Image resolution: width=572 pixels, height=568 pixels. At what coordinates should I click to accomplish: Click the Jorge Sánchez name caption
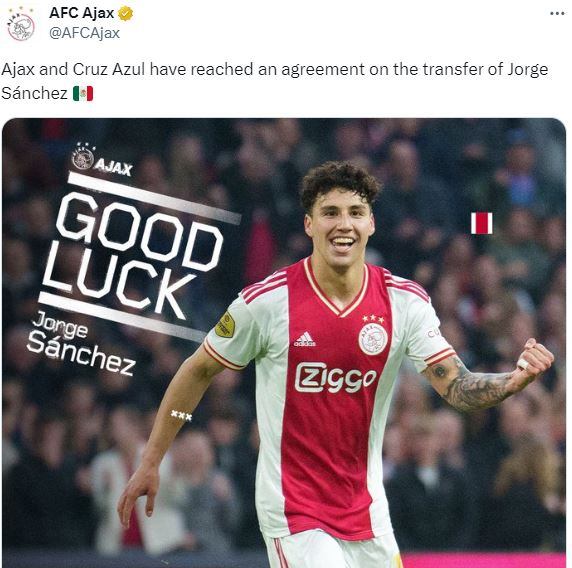[x=82, y=344]
